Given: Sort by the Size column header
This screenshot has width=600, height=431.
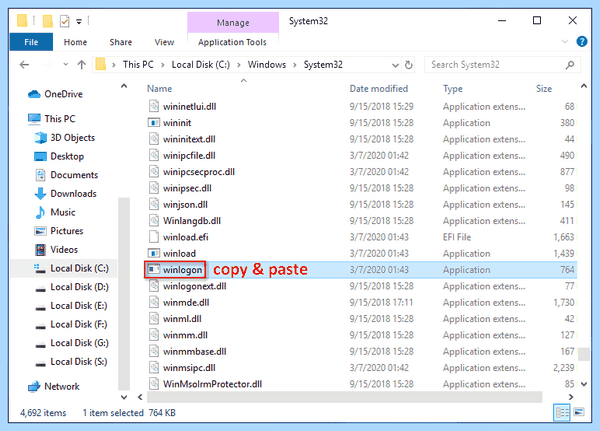Looking at the screenshot, I should tap(544, 89).
